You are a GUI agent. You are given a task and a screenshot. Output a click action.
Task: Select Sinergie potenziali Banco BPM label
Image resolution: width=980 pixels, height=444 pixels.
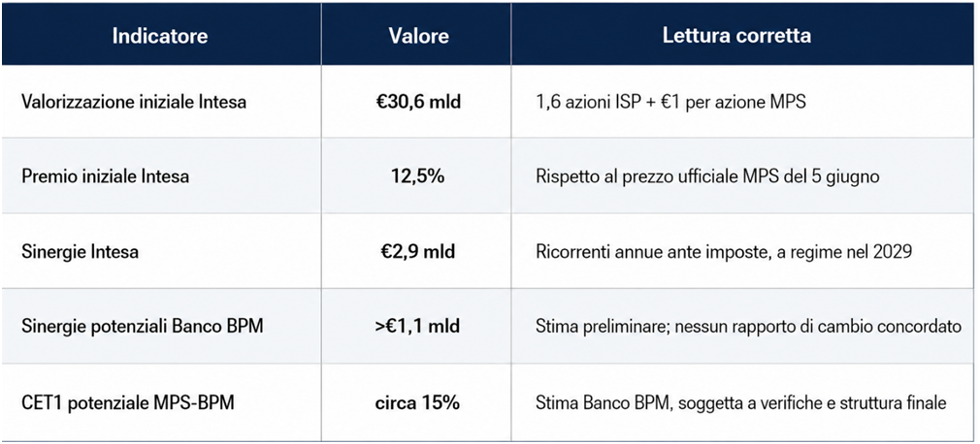(142, 327)
